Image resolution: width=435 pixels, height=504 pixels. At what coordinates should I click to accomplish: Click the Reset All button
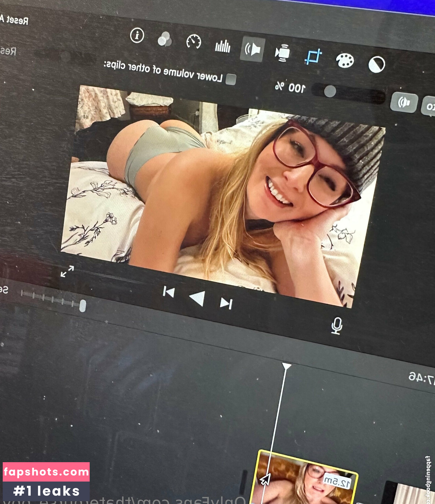pos(14,20)
